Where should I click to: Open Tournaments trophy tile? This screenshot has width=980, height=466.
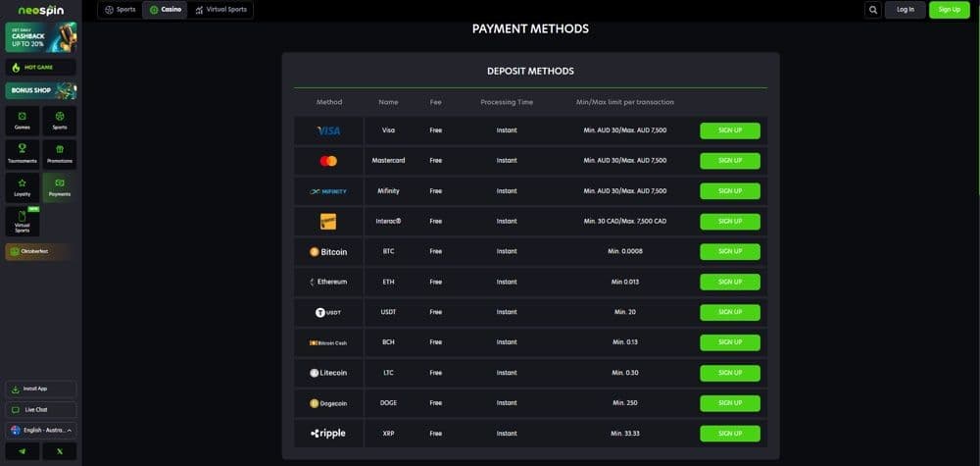click(23, 154)
